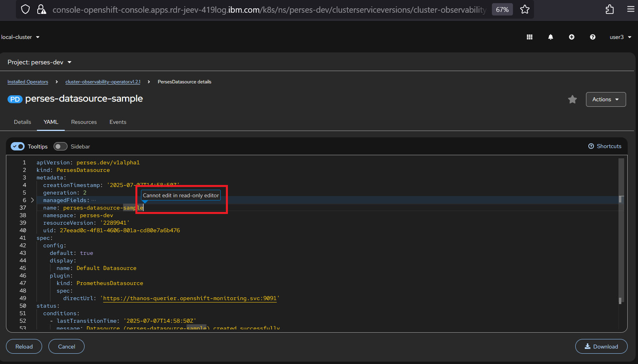The width and height of the screenshot is (638, 364).
Task: Click the uid value in the YAML
Action: click(120, 230)
